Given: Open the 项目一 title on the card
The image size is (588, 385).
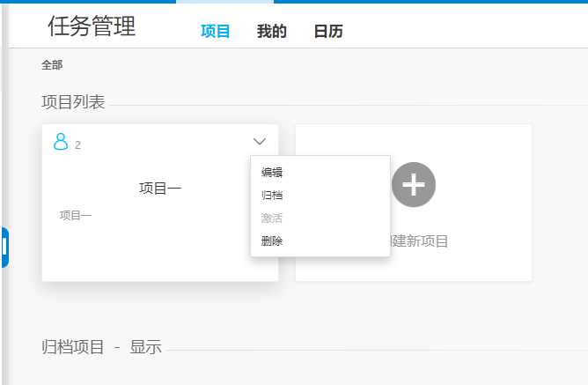Looking at the screenshot, I should [x=160, y=188].
